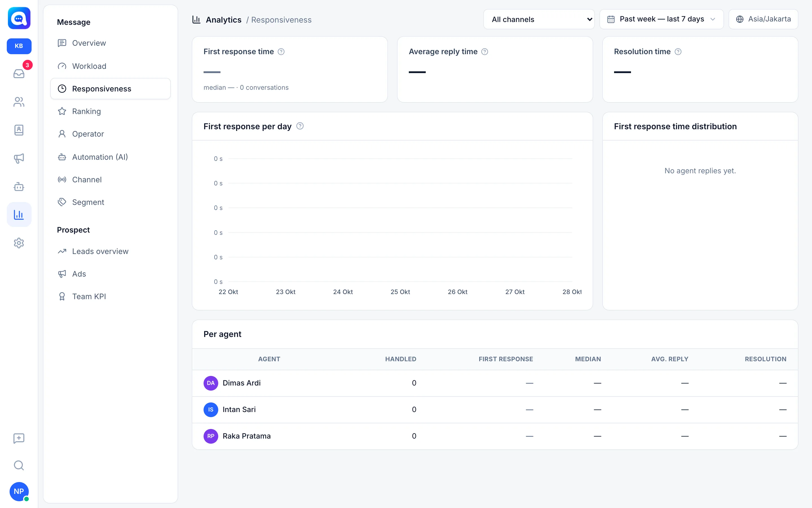The image size is (812, 508).
Task: Click the MEDIAN column header
Action: point(588,359)
